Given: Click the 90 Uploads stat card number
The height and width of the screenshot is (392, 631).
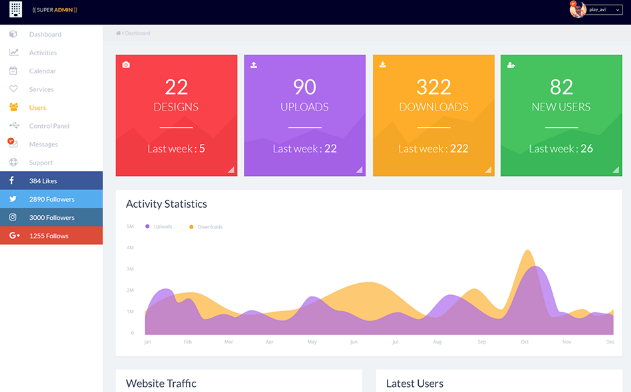Looking at the screenshot, I should pos(305,87).
